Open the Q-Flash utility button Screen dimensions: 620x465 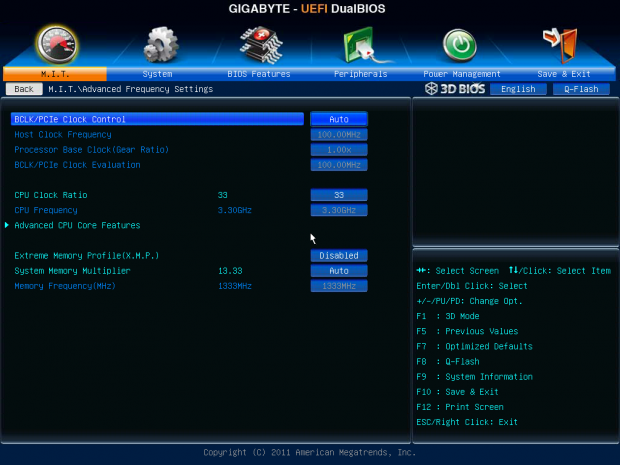[x=580, y=89]
